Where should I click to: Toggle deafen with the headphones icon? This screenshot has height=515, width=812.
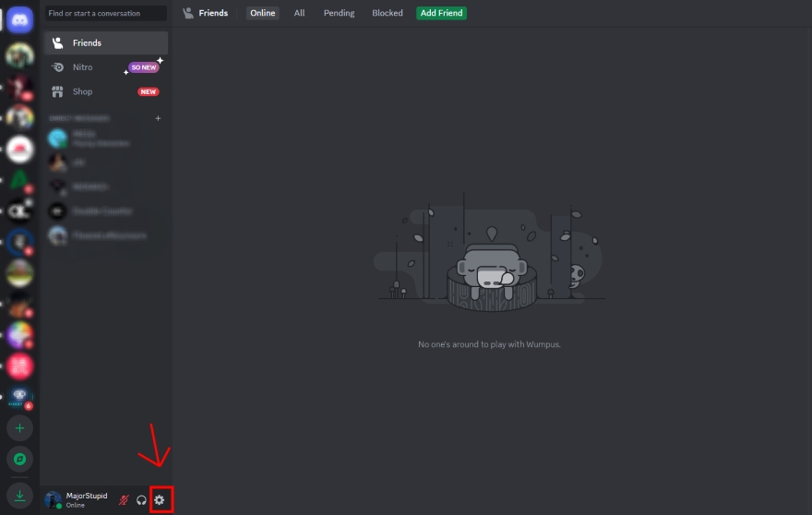(x=141, y=500)
